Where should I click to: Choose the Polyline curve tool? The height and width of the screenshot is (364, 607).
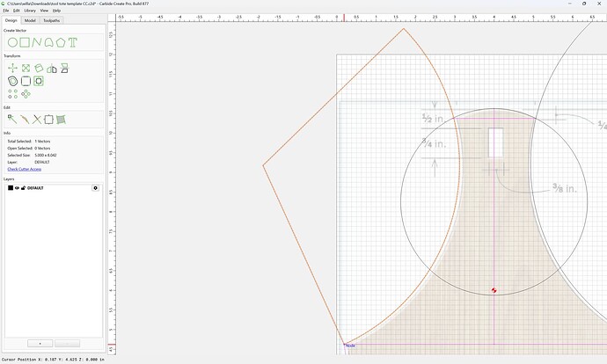point(37,42)
